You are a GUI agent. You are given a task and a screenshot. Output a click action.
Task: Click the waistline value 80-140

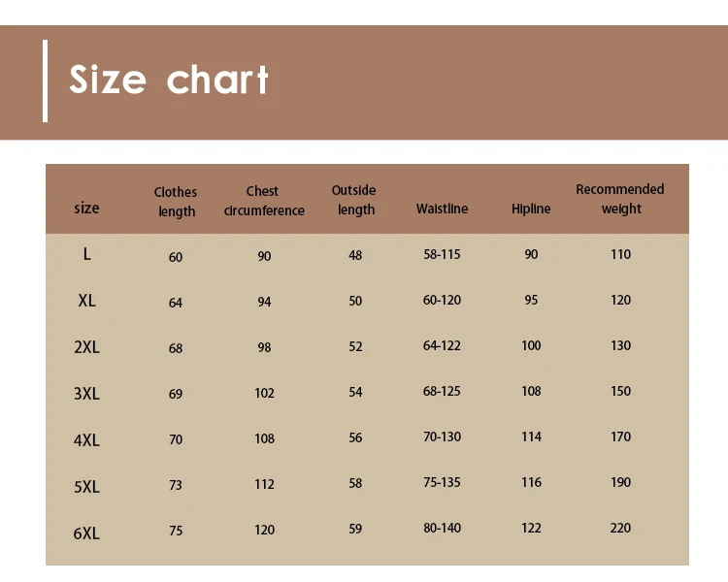(x=442, y=528)
